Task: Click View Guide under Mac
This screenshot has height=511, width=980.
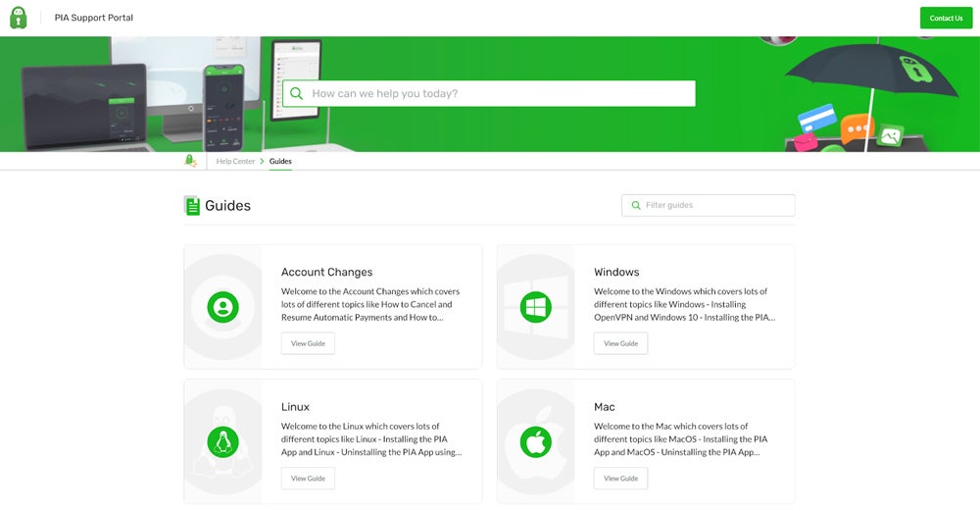Action: click(620, 479)
